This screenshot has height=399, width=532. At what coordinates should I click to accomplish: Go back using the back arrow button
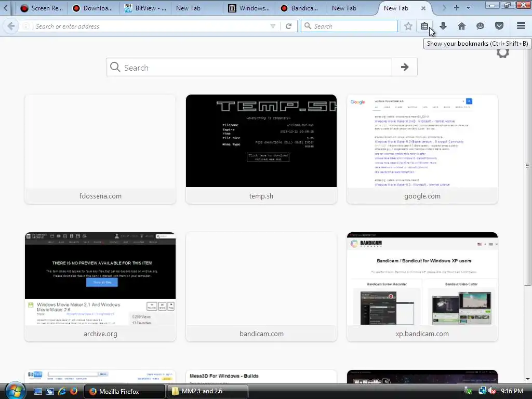tap(11, 26)
